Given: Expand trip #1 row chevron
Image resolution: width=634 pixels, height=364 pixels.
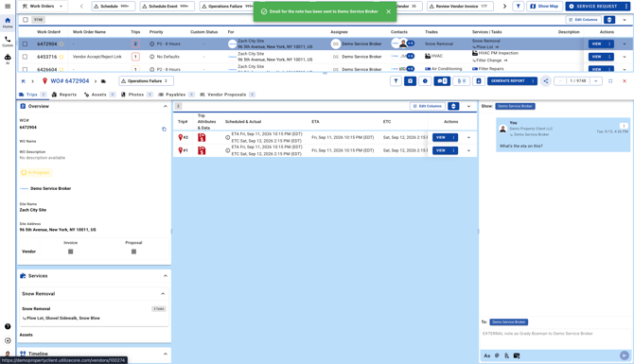Looking at the screenshot, I should point(468,150).
